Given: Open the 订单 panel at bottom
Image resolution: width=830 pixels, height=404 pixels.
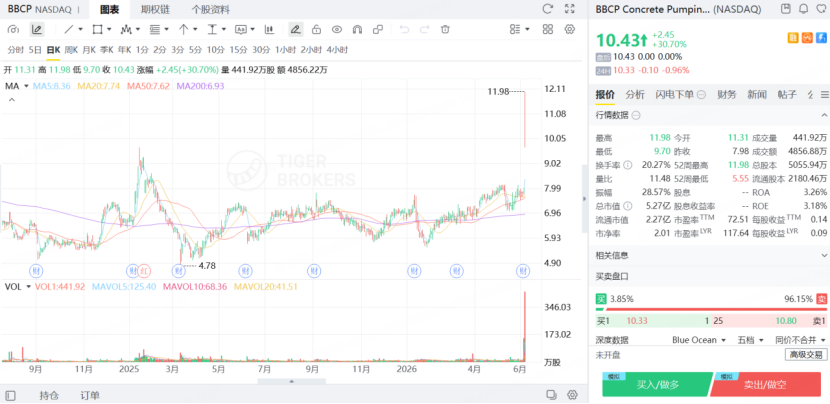Looking at the screenshot, I should click(90, 395).
